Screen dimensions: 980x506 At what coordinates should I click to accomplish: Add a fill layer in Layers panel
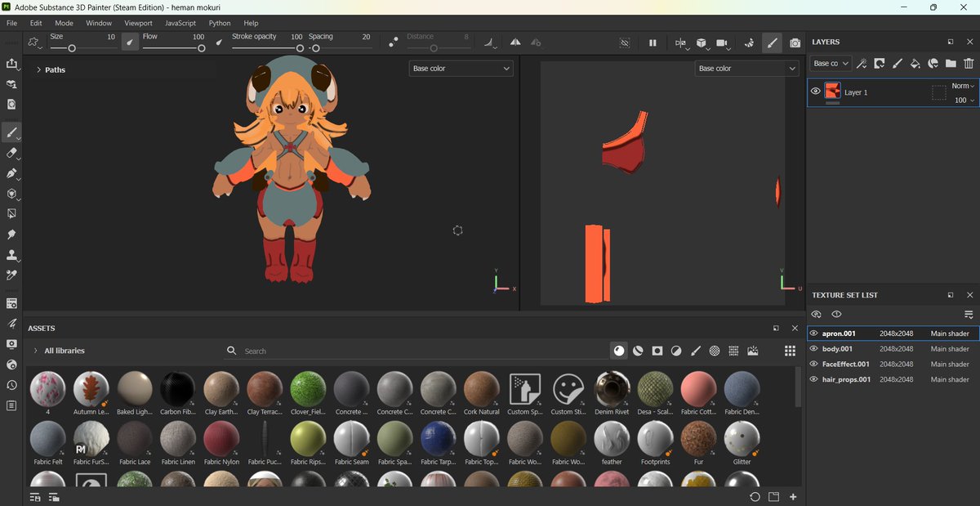pos(915,63)
